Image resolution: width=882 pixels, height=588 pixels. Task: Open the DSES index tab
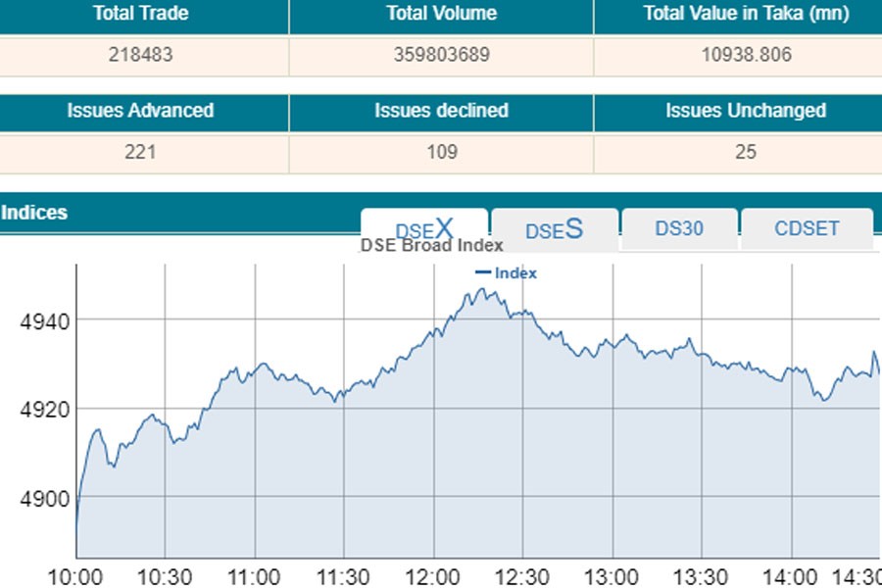pyautogui.click(x=554, y=229)
